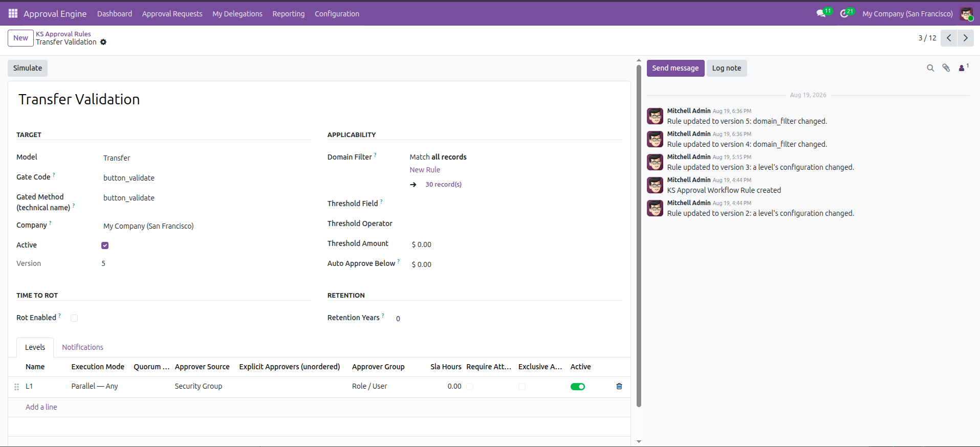The width and height of the screenshot is (980, 447).
Task: Check Exclusive A... checkbox for L1
Action: 522,387
